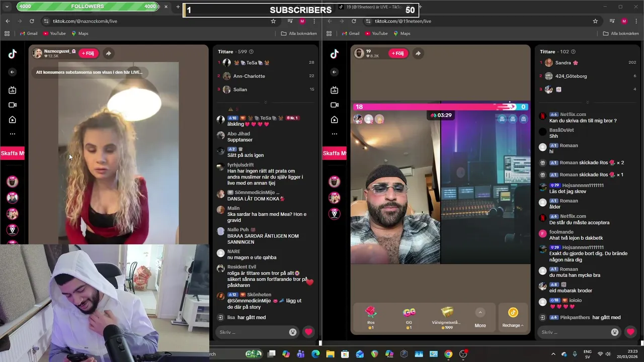644x362 pixels.
Task: Send a heart like in left window chat
Action: [308, 332]
